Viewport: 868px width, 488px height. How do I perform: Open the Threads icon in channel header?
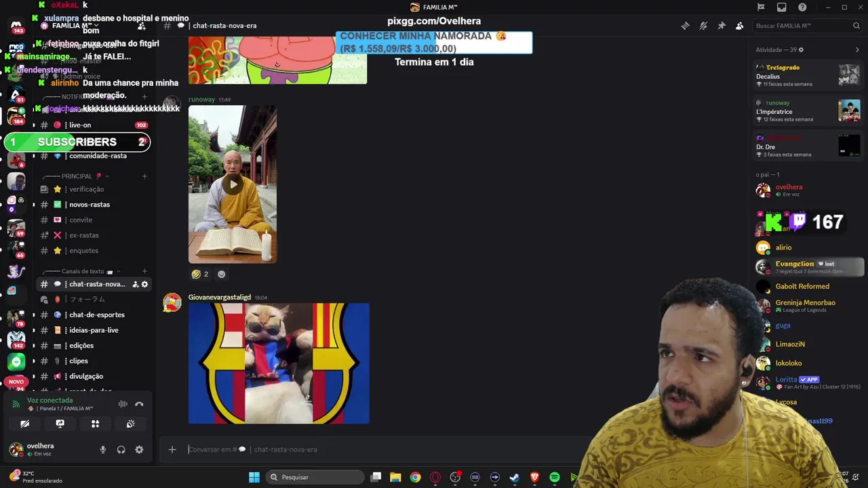coord(685,26)
